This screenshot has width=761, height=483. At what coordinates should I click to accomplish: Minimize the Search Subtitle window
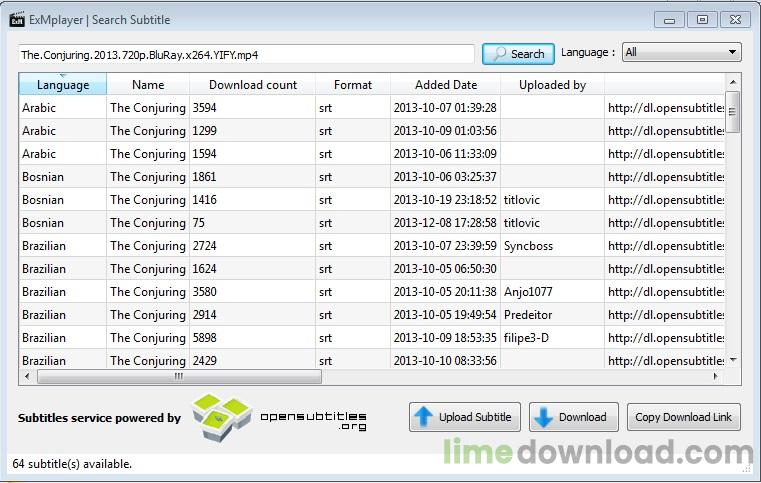point(669,20)
